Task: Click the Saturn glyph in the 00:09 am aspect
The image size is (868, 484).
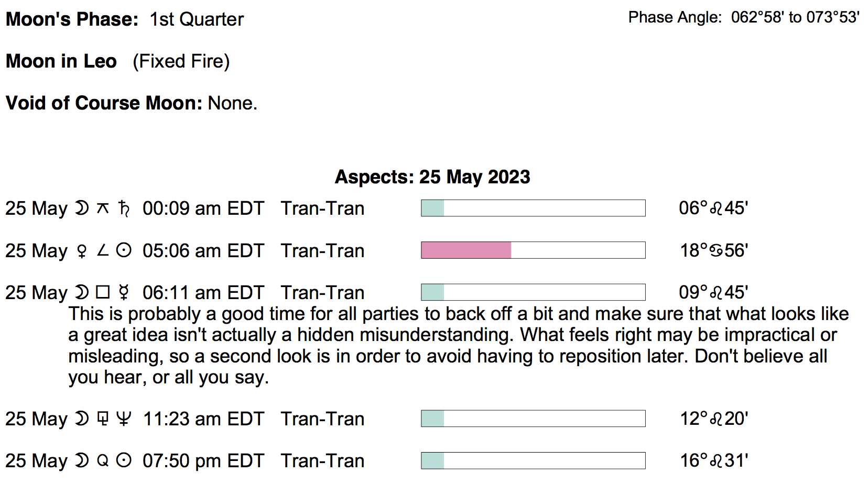Action: [x=124, y=208]
